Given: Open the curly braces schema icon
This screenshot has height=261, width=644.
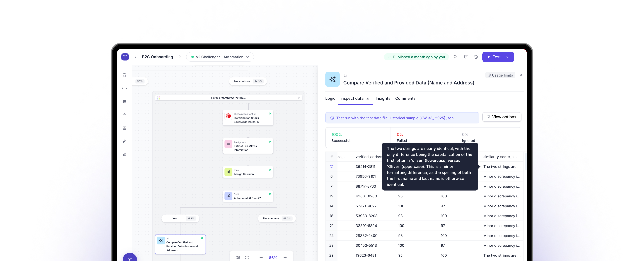Looking at the screenshot, I should tap(124, 88).
